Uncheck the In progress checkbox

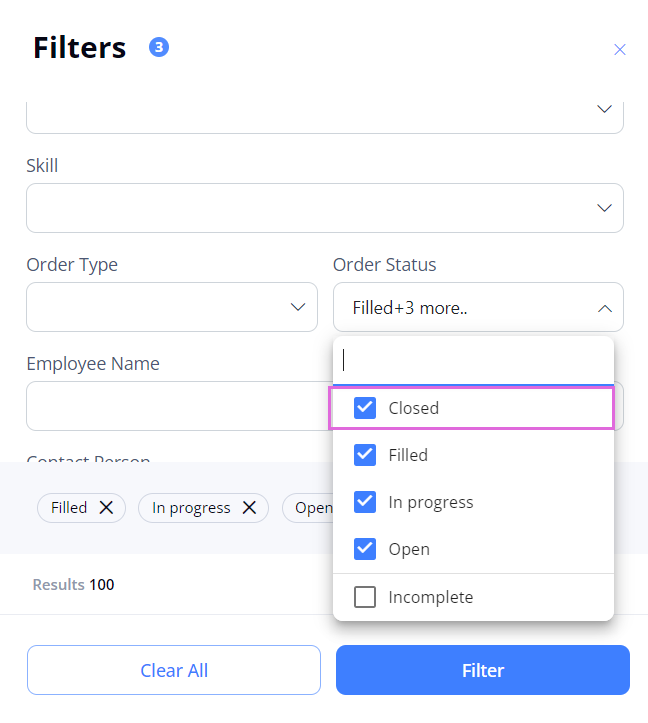(x=365, y=502)
